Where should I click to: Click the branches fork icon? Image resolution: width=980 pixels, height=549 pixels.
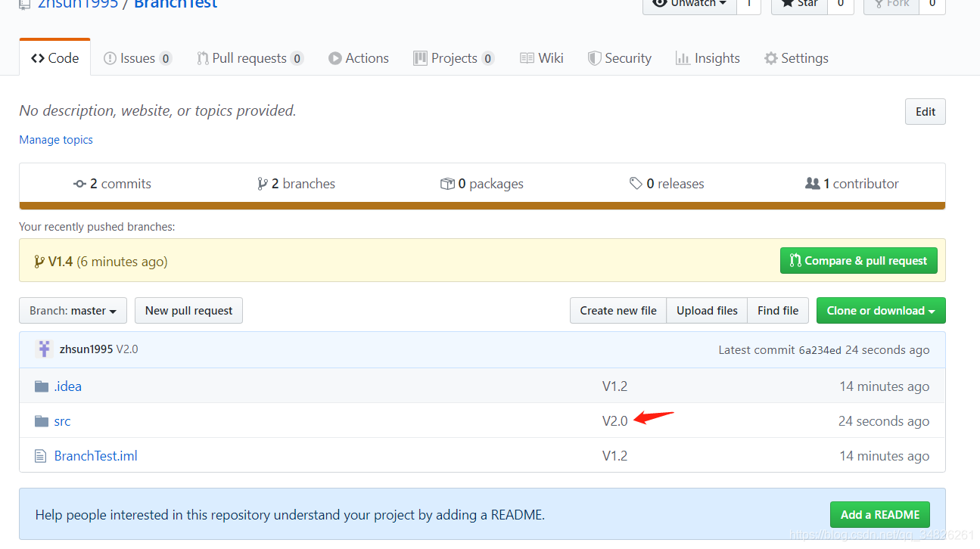pyautogui.click(x=262, y=184)
